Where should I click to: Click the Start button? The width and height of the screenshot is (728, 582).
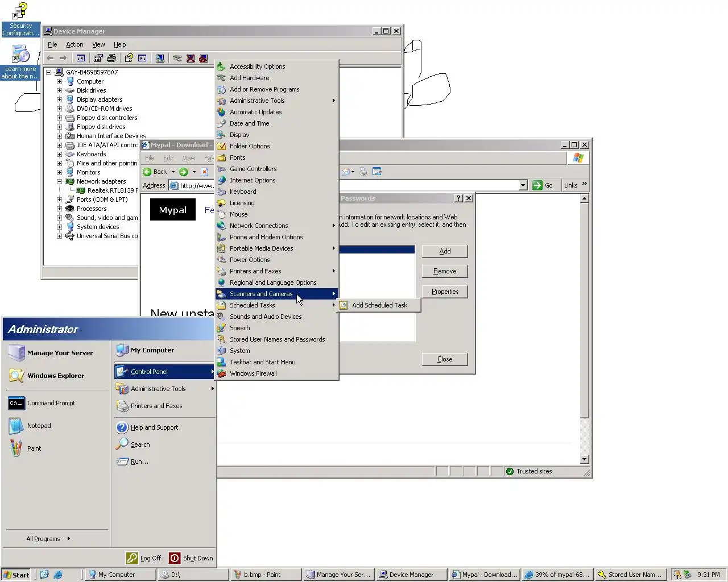(x=16, y=575)
